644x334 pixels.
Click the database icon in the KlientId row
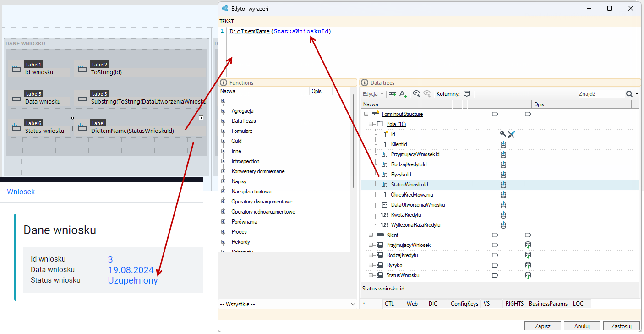coord(503,144)
